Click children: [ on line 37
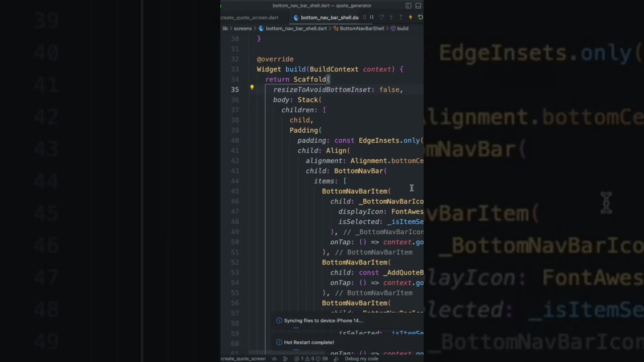 pos(303,110)
